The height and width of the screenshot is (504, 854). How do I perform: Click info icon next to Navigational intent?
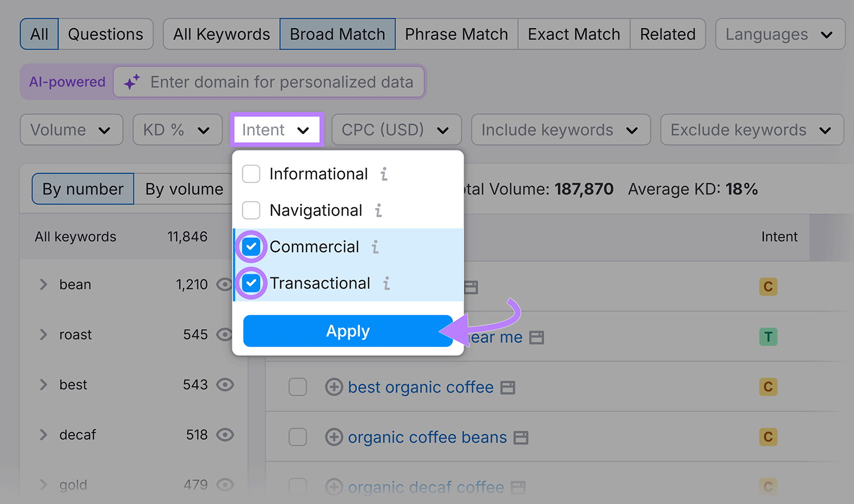[378, 210]
